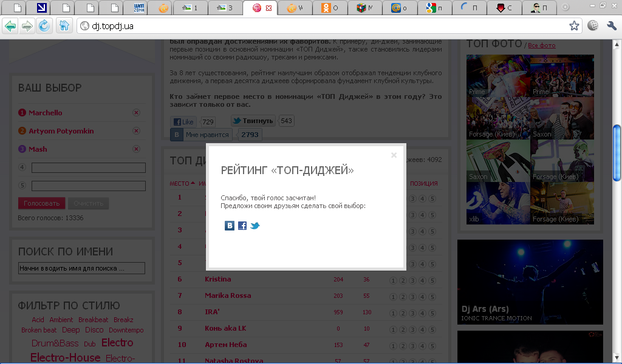The image size is (622, 364).
Task: Open the Dj Ars (Ars) banner
Action: pyautogui.click(x=530, y=282)
